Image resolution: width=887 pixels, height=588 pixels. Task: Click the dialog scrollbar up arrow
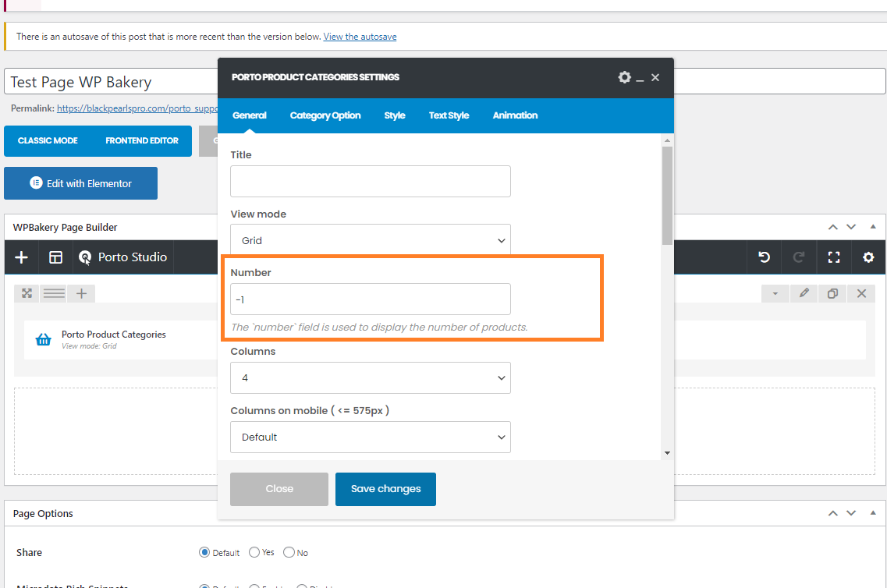(668, 140)
